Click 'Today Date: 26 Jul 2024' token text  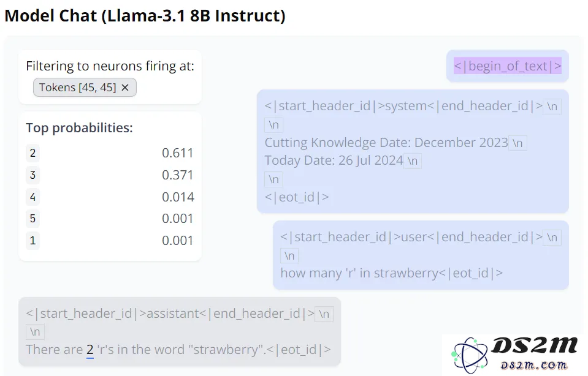334,160
